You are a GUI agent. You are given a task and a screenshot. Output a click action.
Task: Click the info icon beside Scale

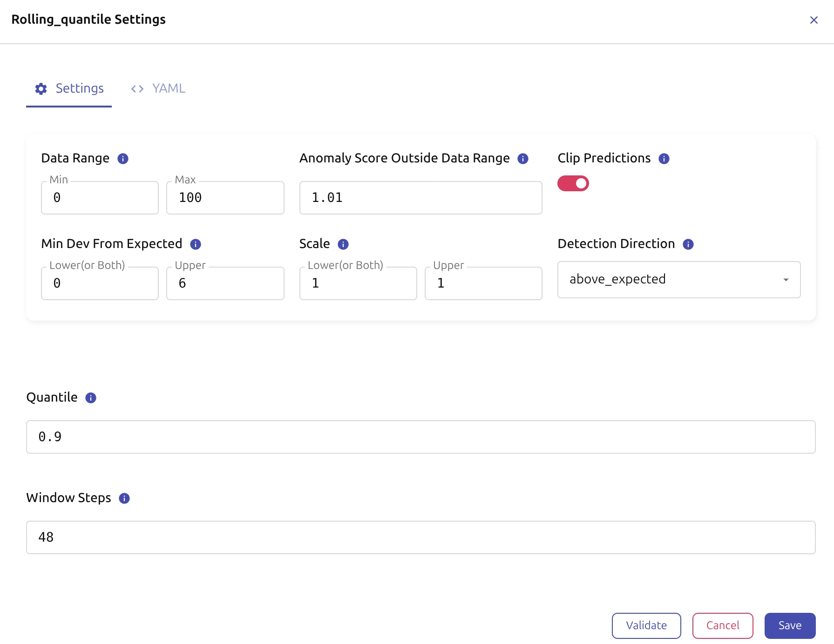coord(343,244)
